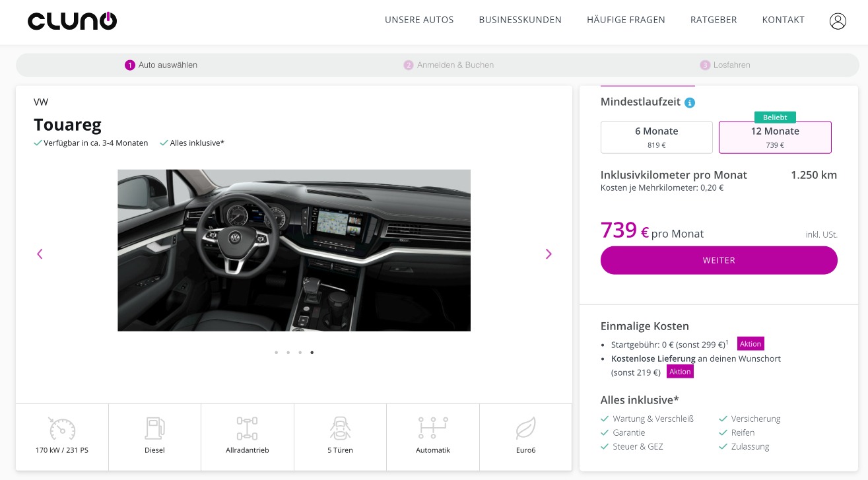Click the 'VW' brand label

(41, 102)
